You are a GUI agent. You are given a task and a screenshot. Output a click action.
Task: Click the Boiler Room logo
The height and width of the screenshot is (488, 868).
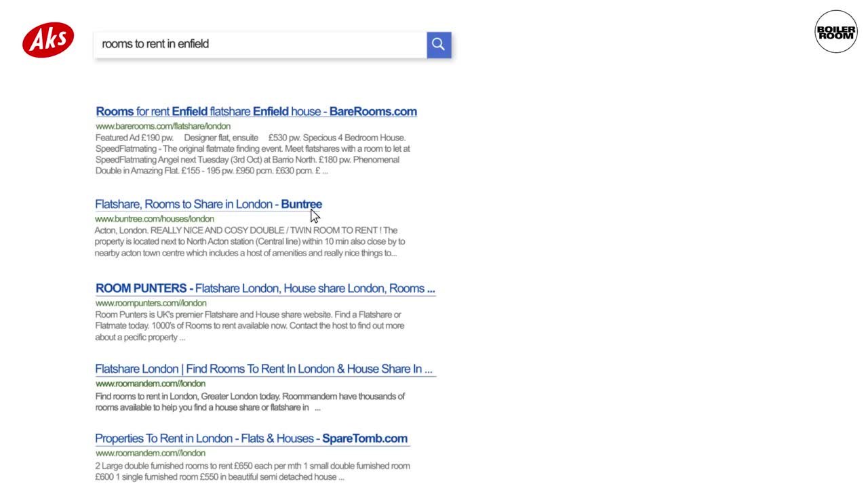(x=836, y=31)
